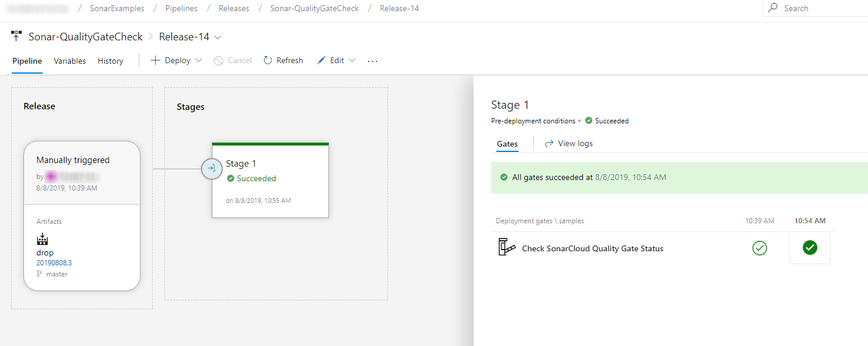The width and height of the screenshot is (868, 346).
Task: Click the Cancel button label
Action: coord(240,61)
